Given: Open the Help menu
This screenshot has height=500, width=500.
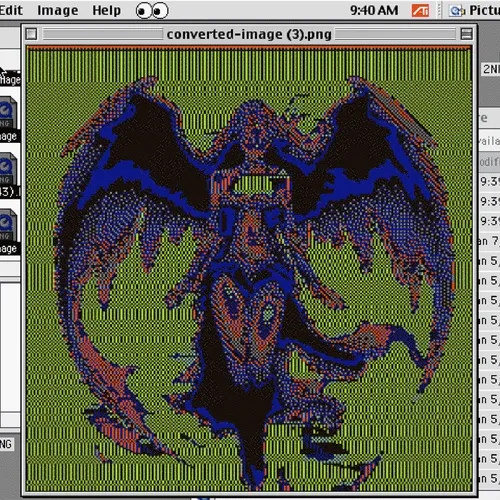Looking at the screenshot, I should point(107,10).
